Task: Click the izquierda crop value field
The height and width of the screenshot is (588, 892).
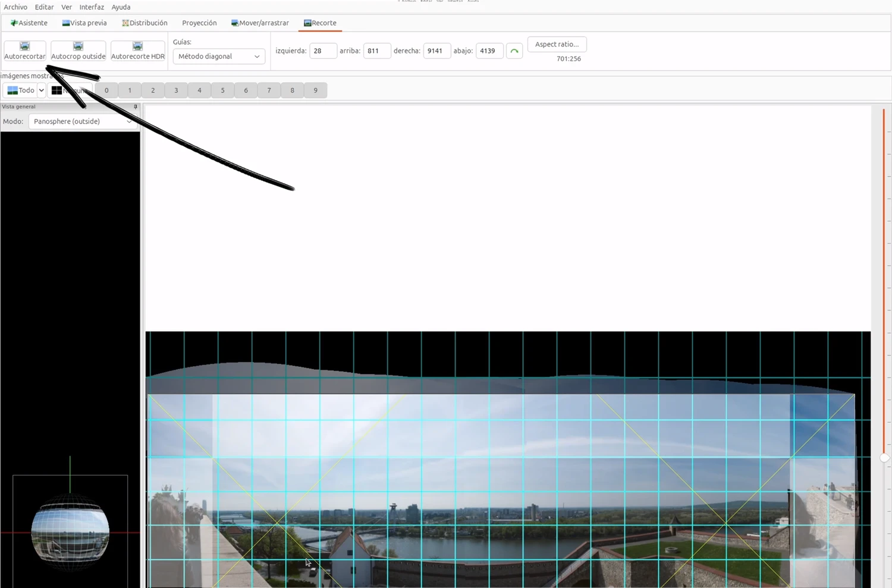Action: [x=323, y=51]
